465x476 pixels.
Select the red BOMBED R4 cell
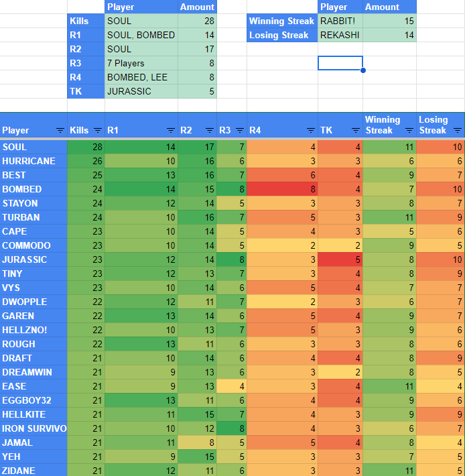(282, 189)
